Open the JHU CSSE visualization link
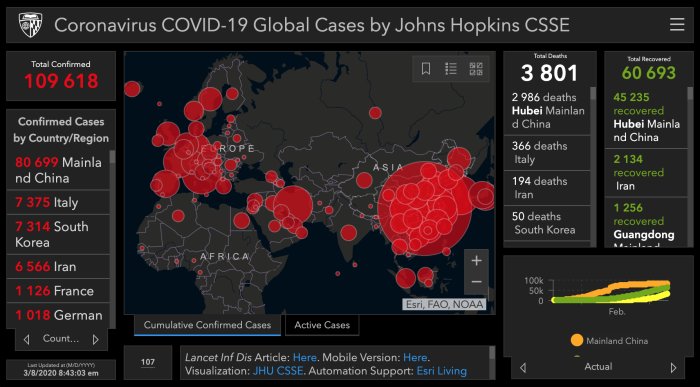The width and height of the screenshot is (700, 387). (x=278, y=371)
